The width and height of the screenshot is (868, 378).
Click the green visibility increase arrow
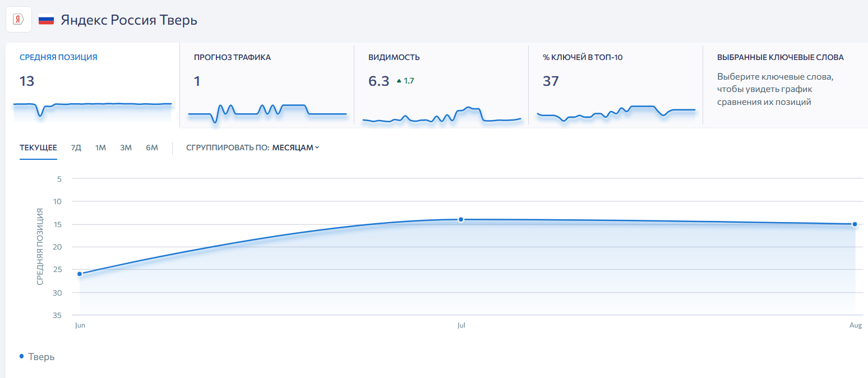click(x=399, y=81)
